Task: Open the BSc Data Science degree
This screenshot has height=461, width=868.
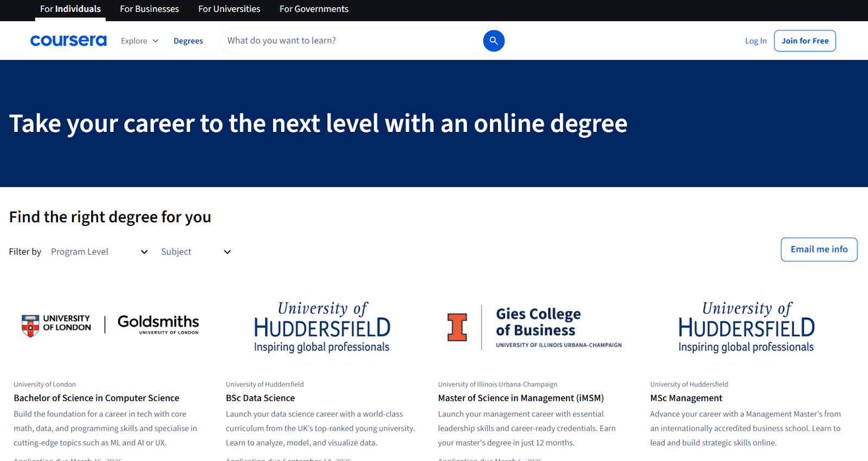Action: [x=260, y=398]
